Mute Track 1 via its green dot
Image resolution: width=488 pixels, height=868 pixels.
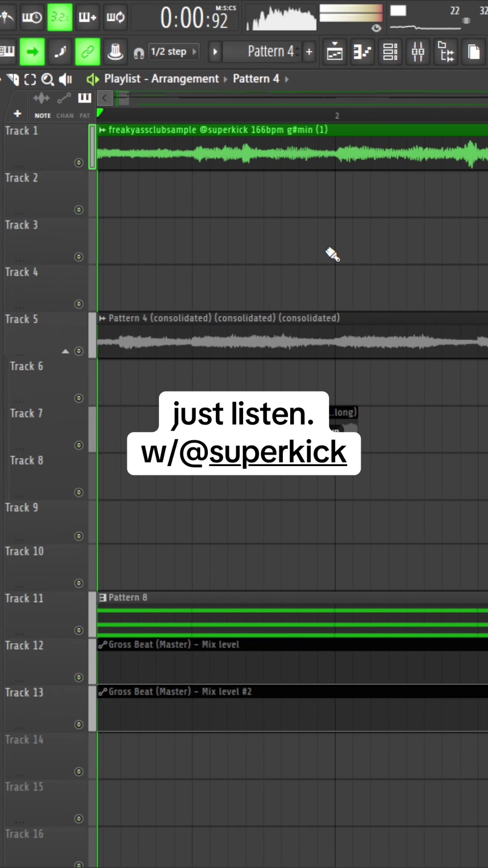coord(79,162)
